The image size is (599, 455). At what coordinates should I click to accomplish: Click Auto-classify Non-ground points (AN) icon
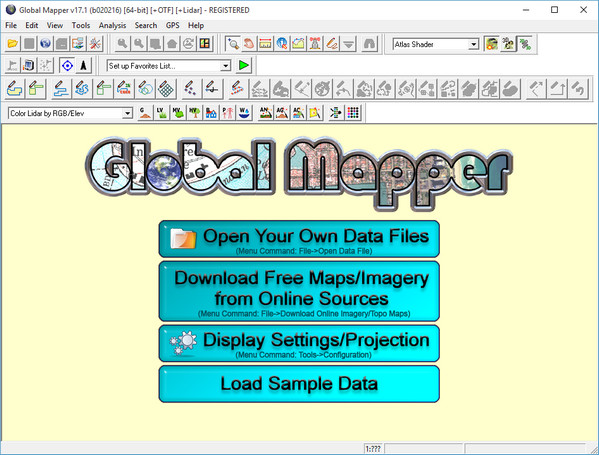(266, 113)
